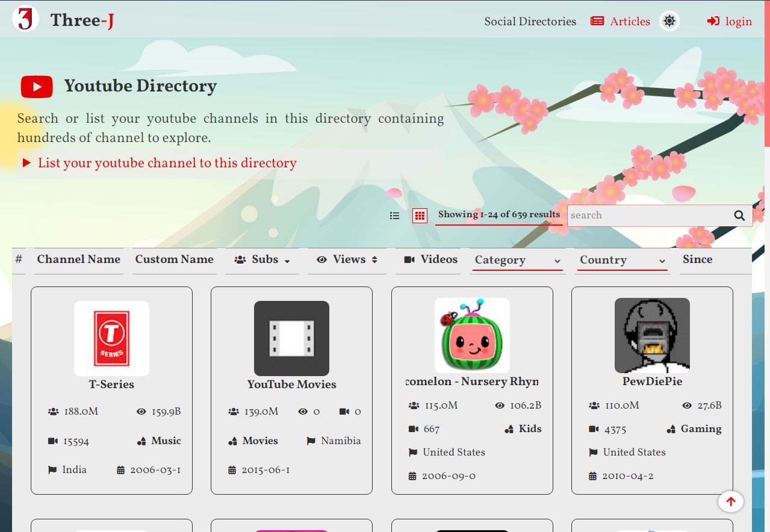The height and width of the screenshot is (532, 770).
Task: Click List your youtube channel link
Action: click(x=167, y=163)
